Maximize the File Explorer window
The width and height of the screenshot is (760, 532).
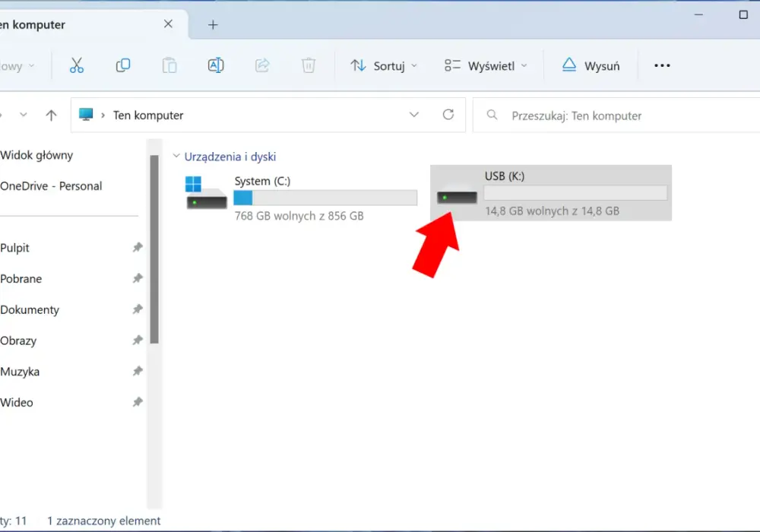coord(743,14)
